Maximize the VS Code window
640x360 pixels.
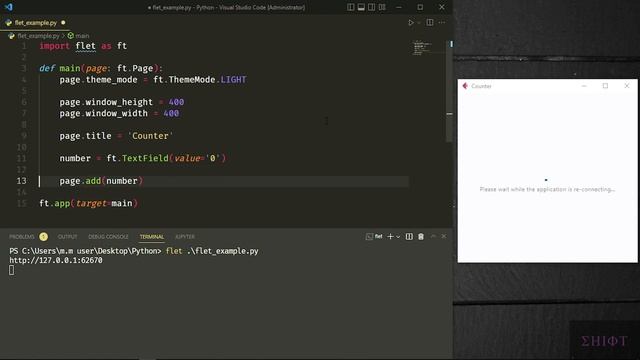[x=420, y=7]
